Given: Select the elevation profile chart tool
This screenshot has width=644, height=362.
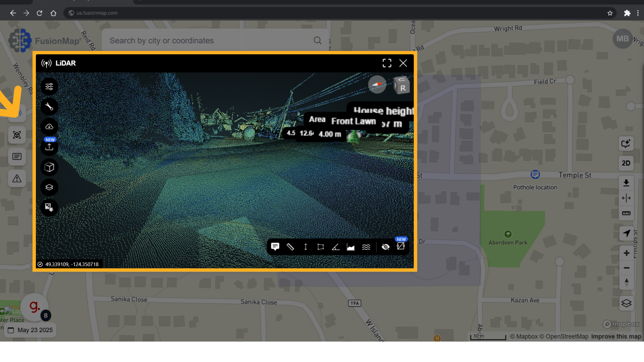Looking at the screenshot, I should [351, 247].
